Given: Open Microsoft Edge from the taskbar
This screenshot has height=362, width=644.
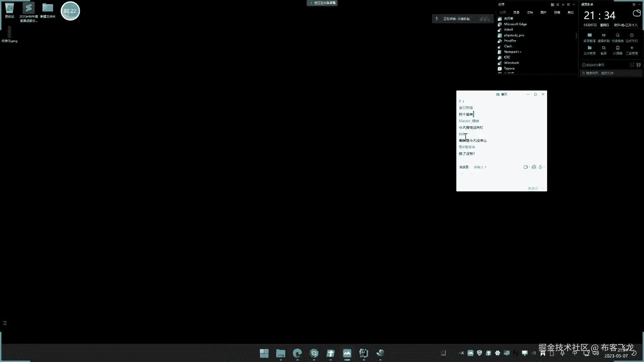Looking at the screenshot, I should 297,353.
